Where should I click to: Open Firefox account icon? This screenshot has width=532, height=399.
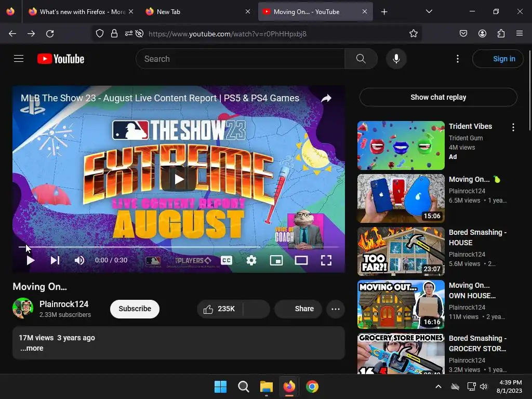(x=482, y=34)
